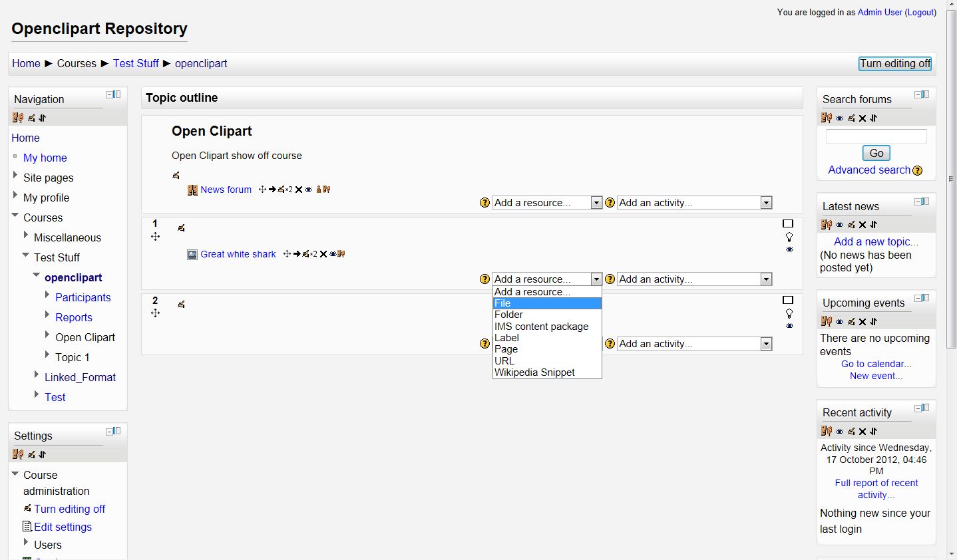Screen dimensions: 957x560
Task: Expand My profile in Navigation
Action: pos(15,196)
